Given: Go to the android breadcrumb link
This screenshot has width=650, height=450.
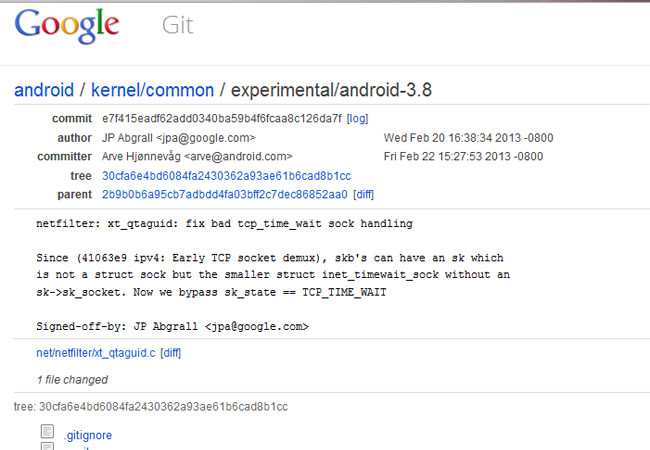Looking at the screenshot, I should click(44, 90).
